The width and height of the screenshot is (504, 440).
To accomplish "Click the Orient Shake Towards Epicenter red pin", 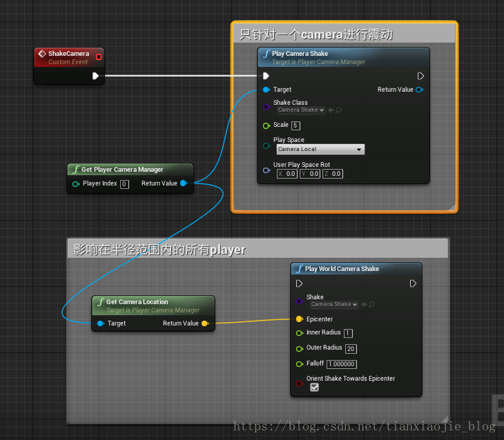I will [299, 384].
